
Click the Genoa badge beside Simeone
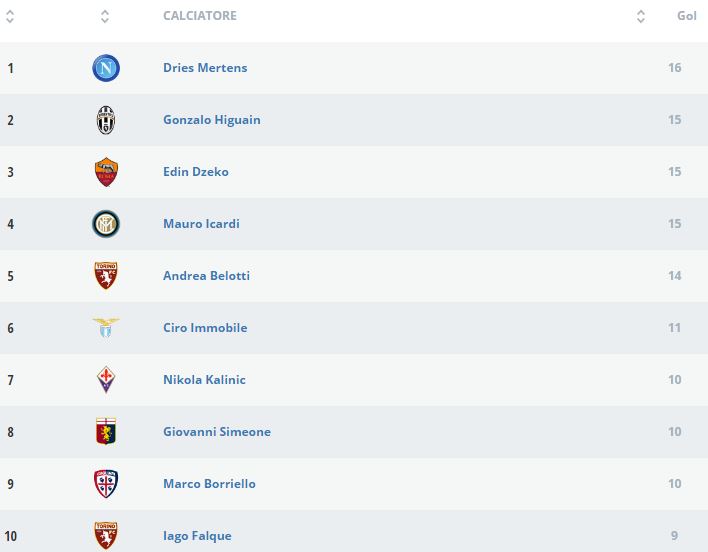tap(106, 432)
